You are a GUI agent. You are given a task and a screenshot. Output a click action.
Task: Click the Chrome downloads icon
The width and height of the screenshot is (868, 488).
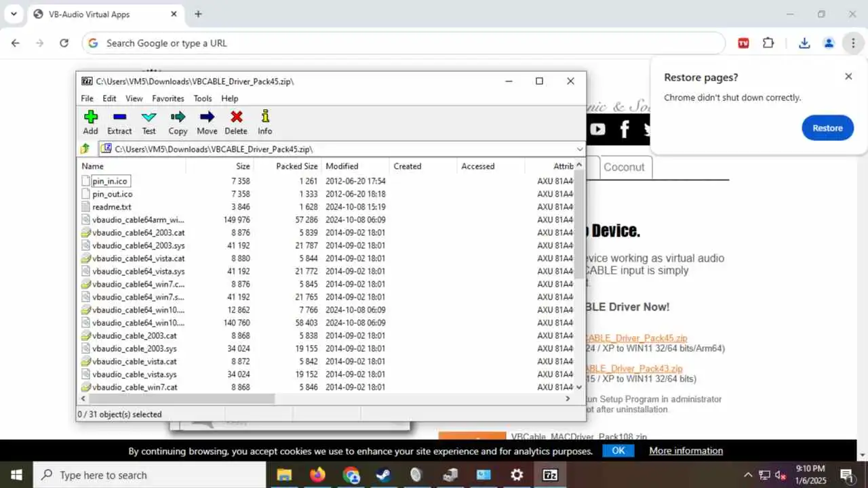tap(804, 43)
